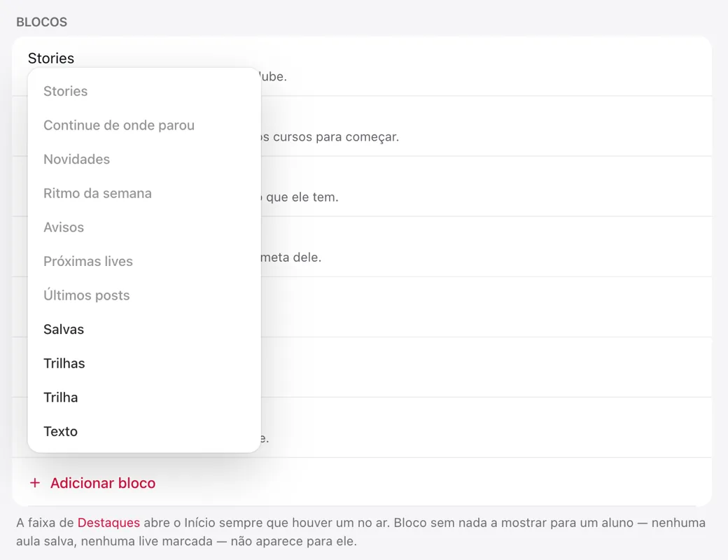Image resolution: width=728 pixels, height=560 pixels.
Task: Add a Texto block
Action: coord(144,431)
